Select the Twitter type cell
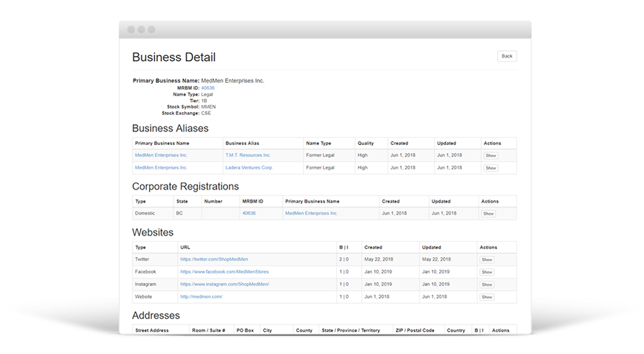644x354 pixels. [x=142, y=259]
